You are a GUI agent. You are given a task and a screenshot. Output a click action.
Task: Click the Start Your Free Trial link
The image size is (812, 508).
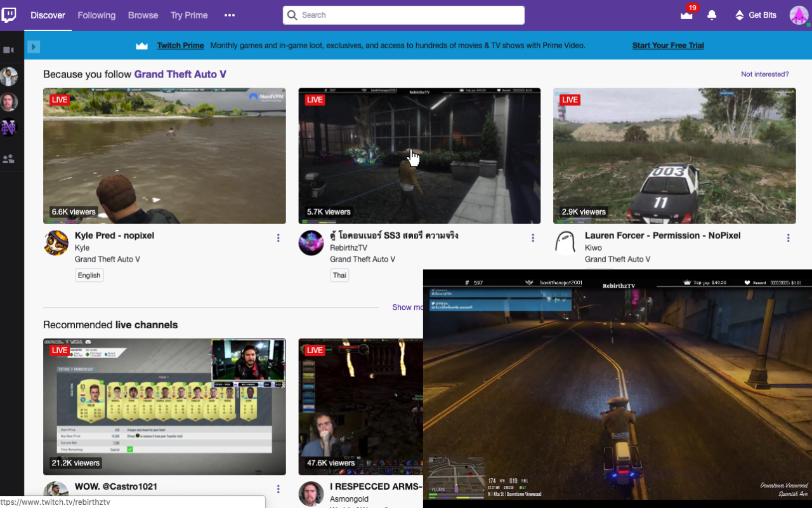pyautogui.click(x=668, y=46)
